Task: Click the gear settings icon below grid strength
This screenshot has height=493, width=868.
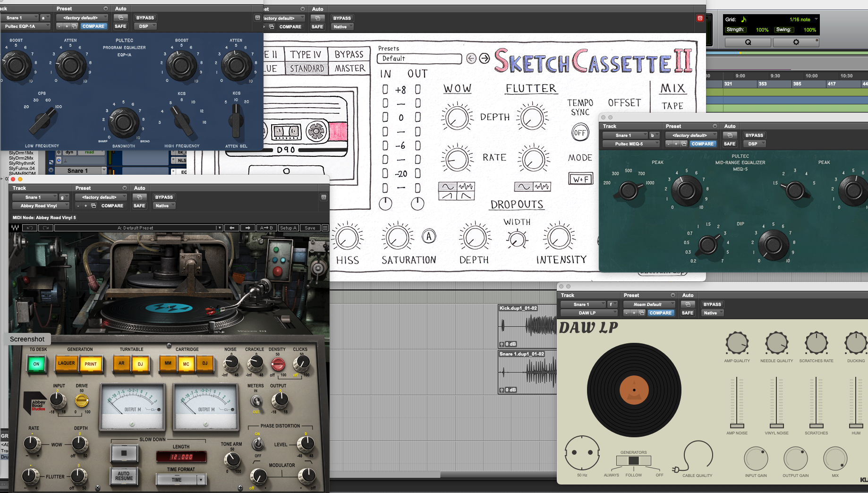Action: [796, 42]
